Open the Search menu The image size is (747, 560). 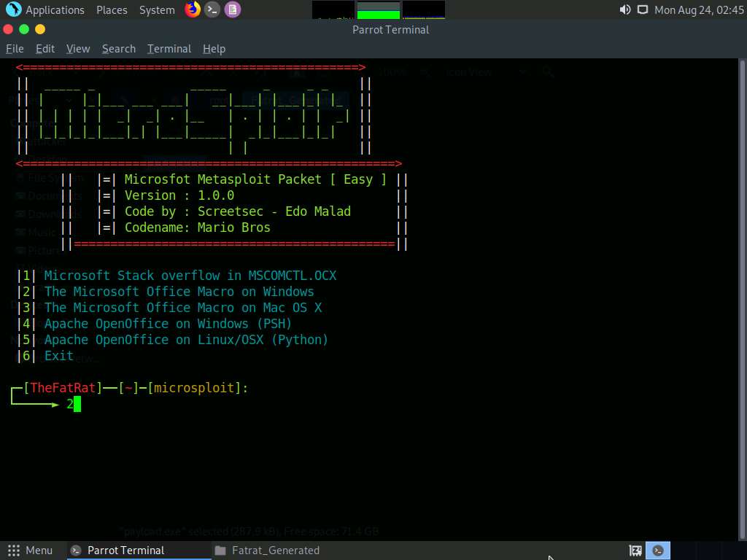tap(119, 49)
